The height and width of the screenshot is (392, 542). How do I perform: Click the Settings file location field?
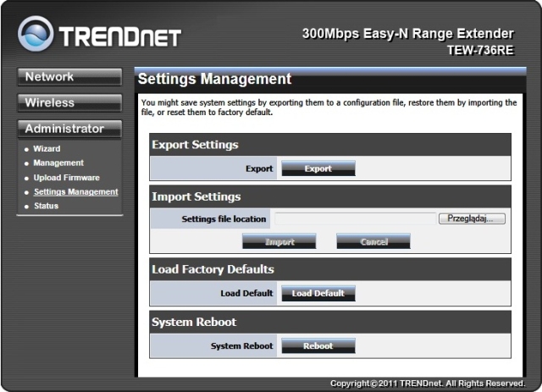[x=354, y=218]
